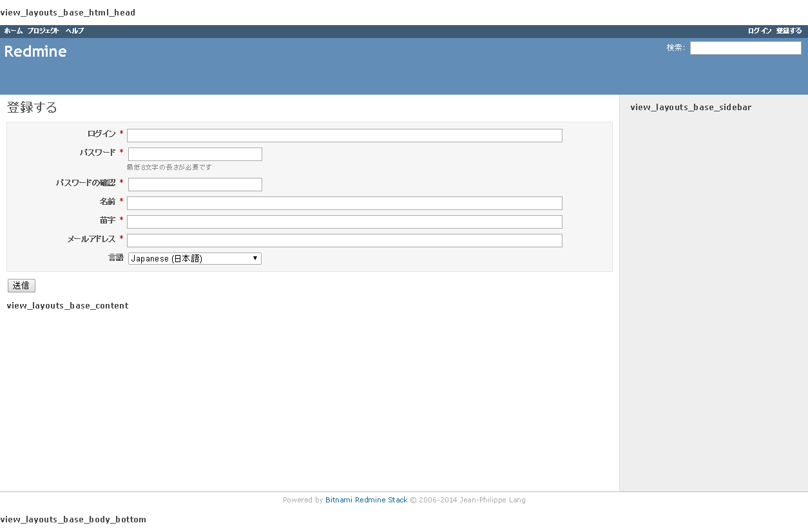The width and height of the screenshot is (808, 532).
Task: Focus the メールアドレス email field
Action: 344,240
